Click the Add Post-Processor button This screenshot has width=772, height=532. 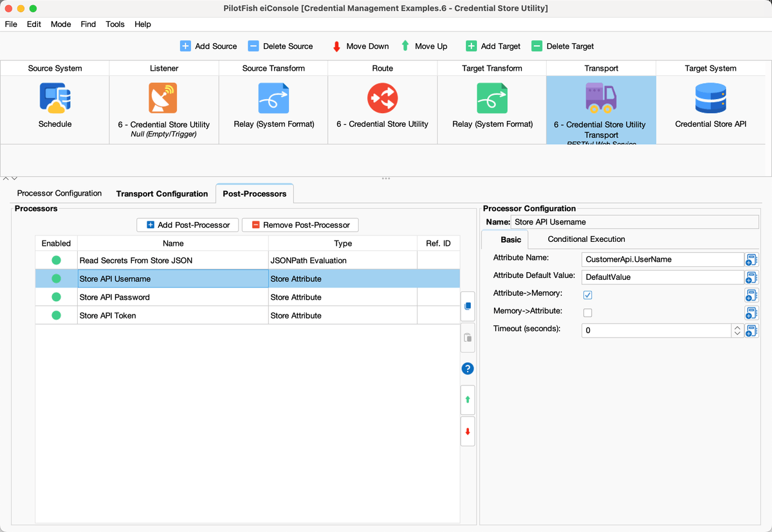(188, 225)
